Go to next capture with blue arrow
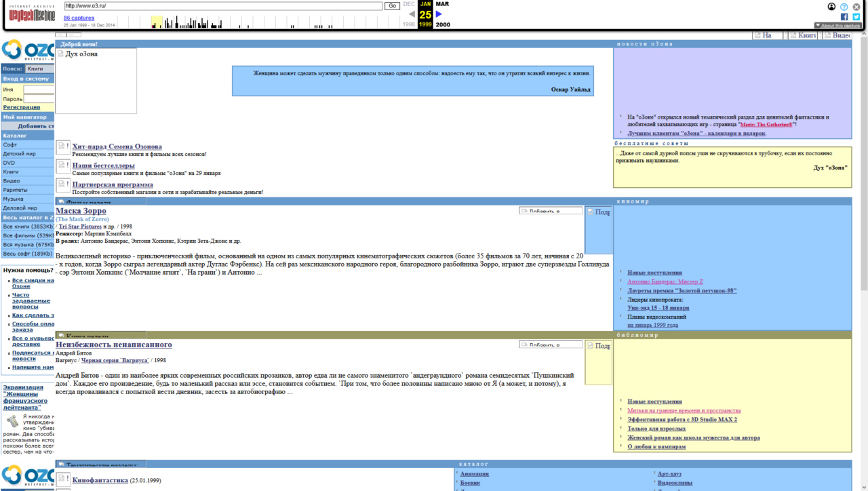The image size is (868, 491). point(439,14)
